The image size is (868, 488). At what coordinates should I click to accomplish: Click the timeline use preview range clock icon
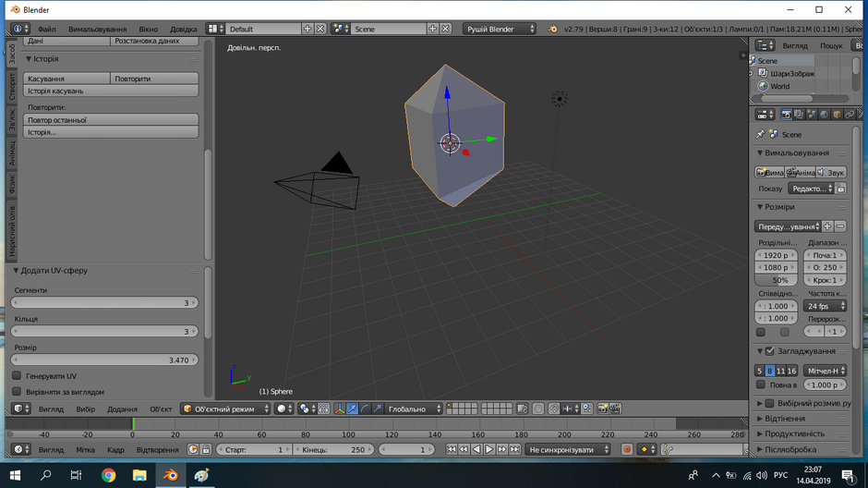[193, 450]
